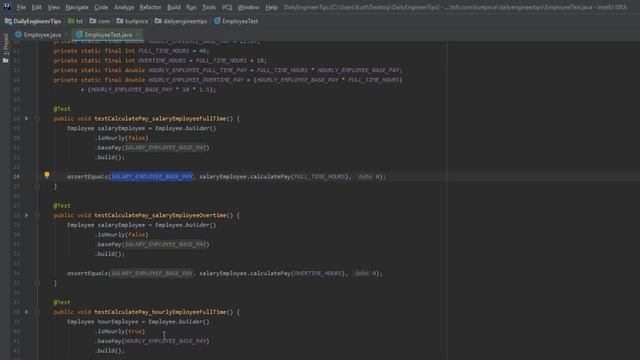Screen dimensions: 640x360
Task: Run testCalculatePay_salaryEmployeeOvertime via its green gutter arrow
Action: click(x=27, y=215)
